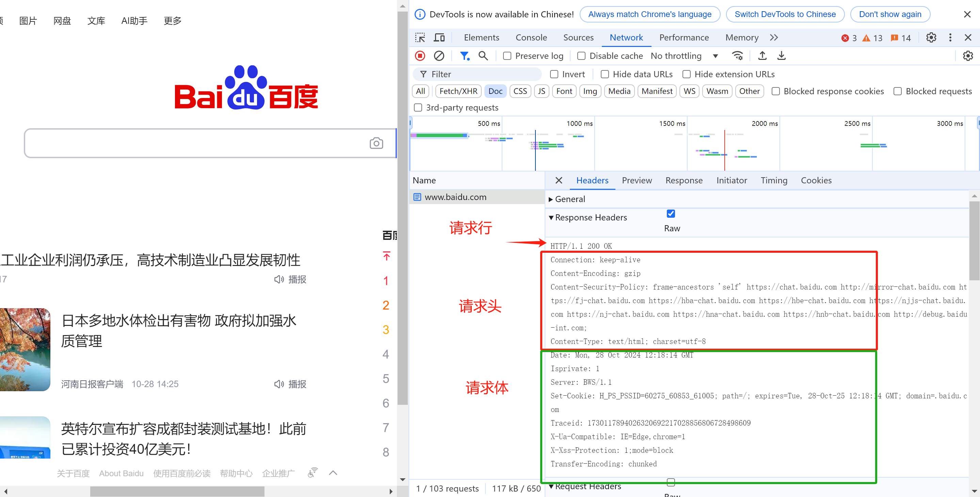Check Blocked requests checkbox
The height and width of the screenshot is (497, 980).
(x=897, y=91)
